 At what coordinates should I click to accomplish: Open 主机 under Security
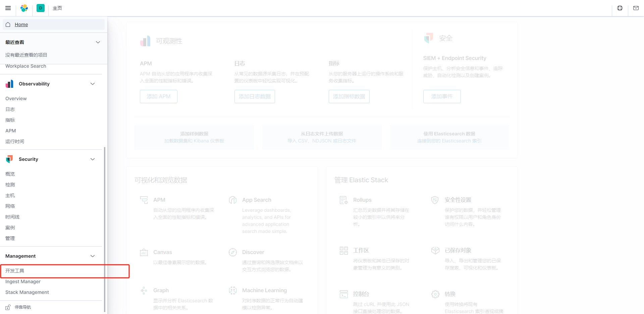[x=10, y=195]
